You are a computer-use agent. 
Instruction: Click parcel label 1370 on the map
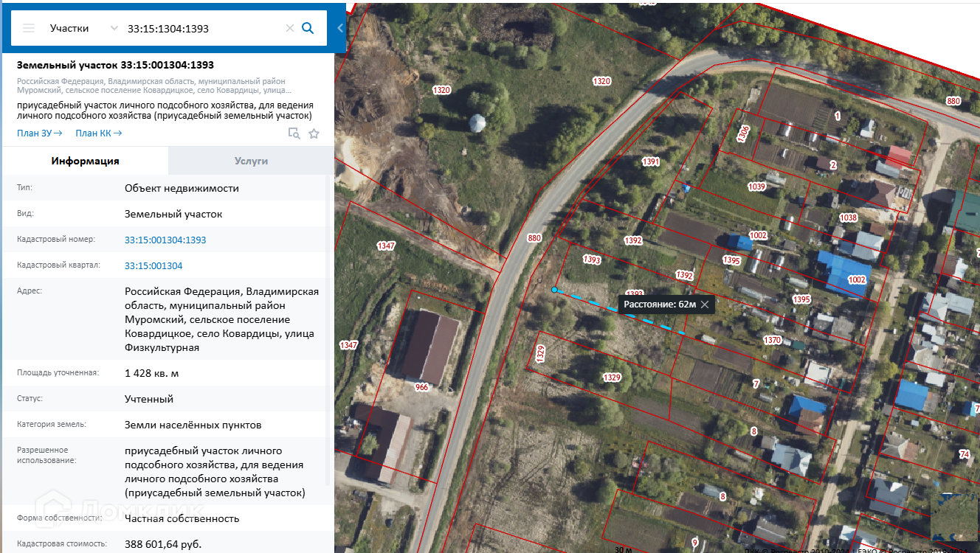tap(772, 340)
